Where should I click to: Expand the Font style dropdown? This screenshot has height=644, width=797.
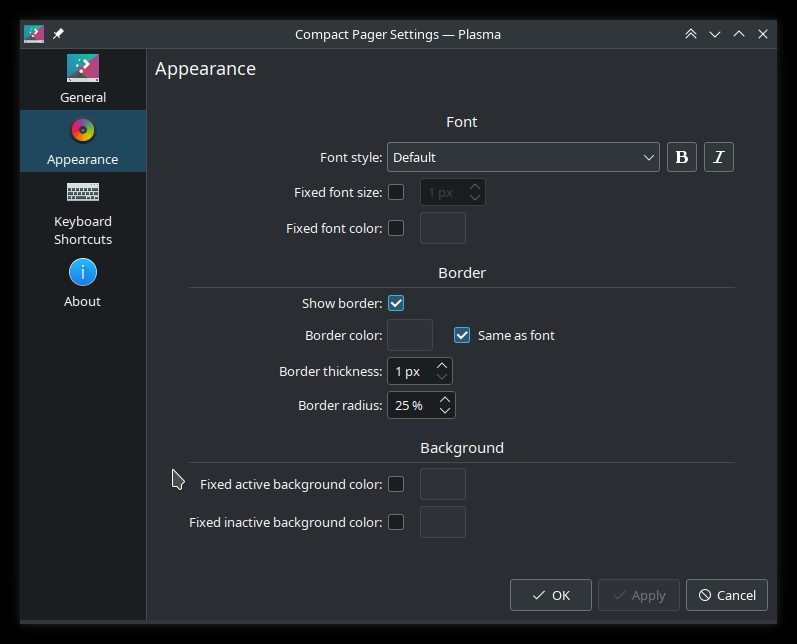point(523,157)
